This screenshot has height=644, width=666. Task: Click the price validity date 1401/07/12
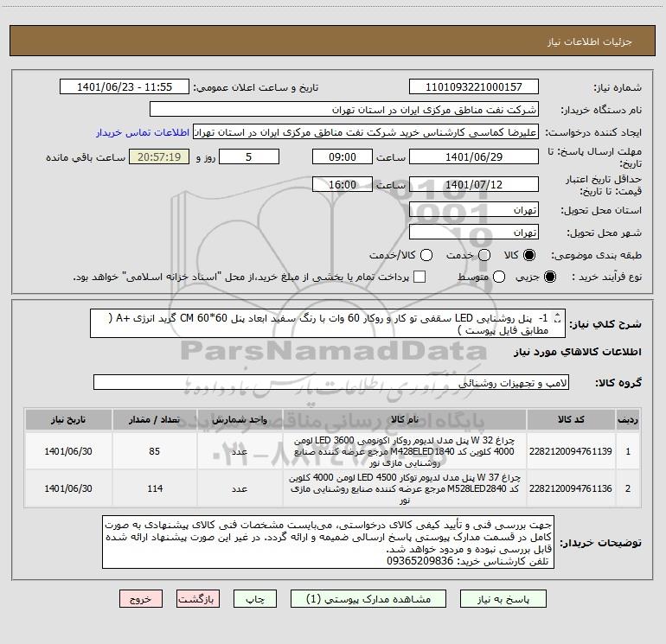pyautogui.click(x=474, y=184)
